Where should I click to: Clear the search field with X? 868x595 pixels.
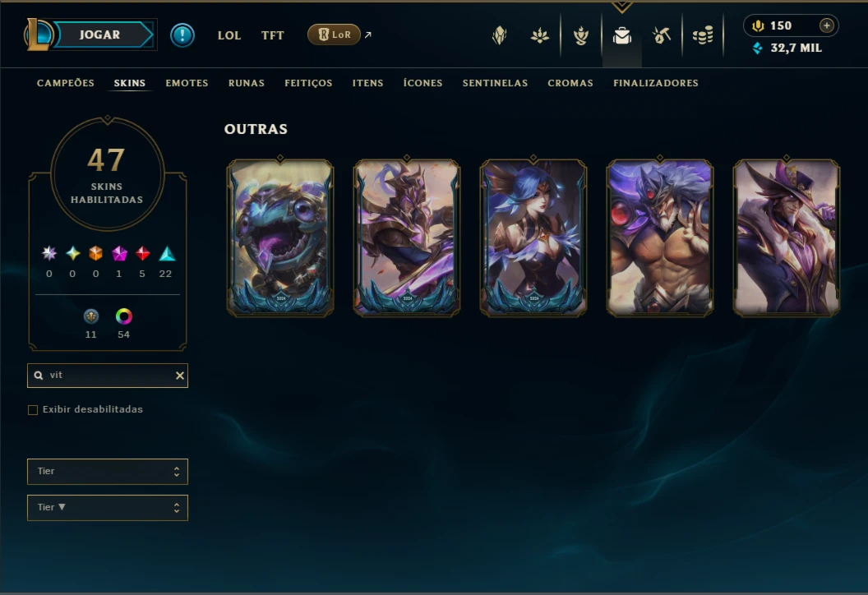click(x=180, y=376)
